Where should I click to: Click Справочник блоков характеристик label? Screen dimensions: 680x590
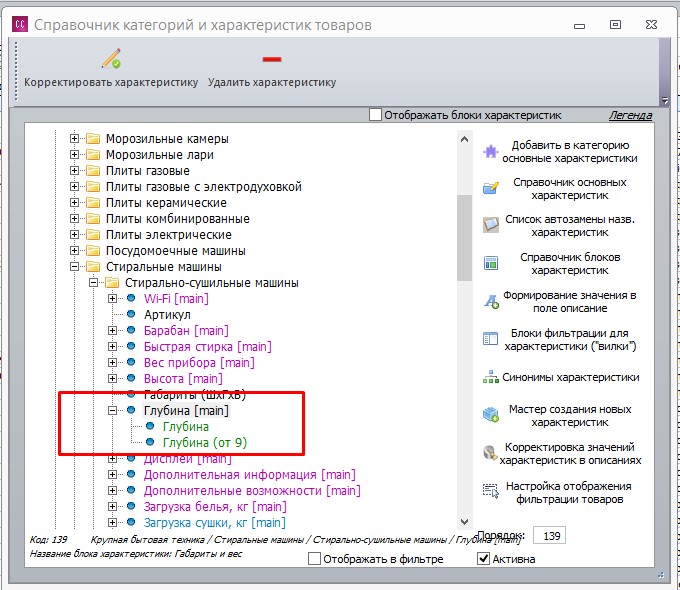570,264
